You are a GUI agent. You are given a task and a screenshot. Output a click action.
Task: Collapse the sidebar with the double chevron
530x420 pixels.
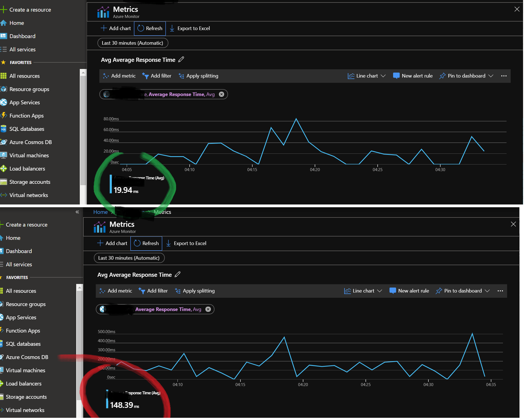click(x=77, y=212)
